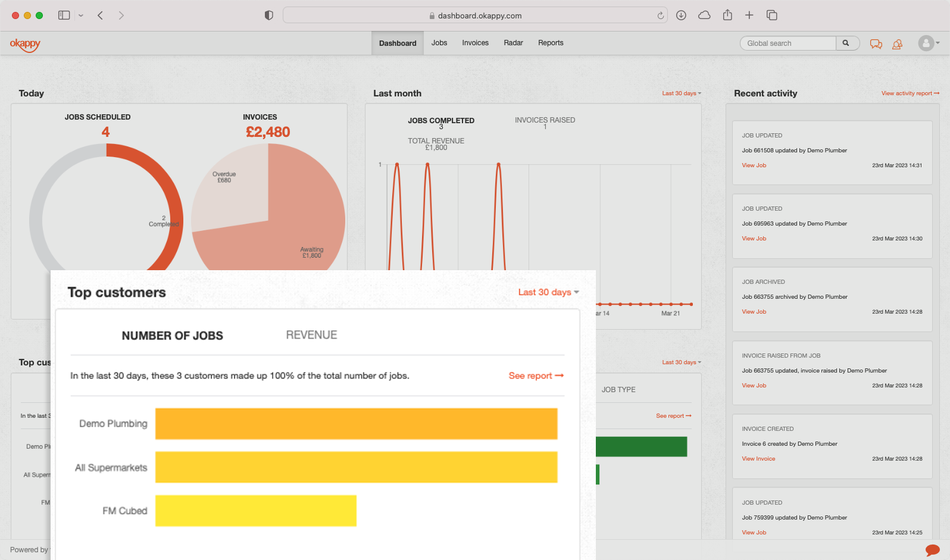The image size is (950, 560).
Task: Reload the page with refresh icon
Action: (660, 15)
